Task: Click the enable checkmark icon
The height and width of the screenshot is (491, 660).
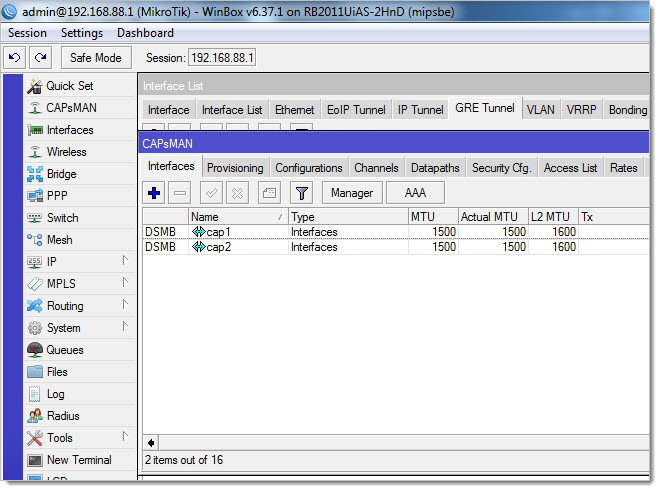Action: pyautogui.click(x=211, y=193)
